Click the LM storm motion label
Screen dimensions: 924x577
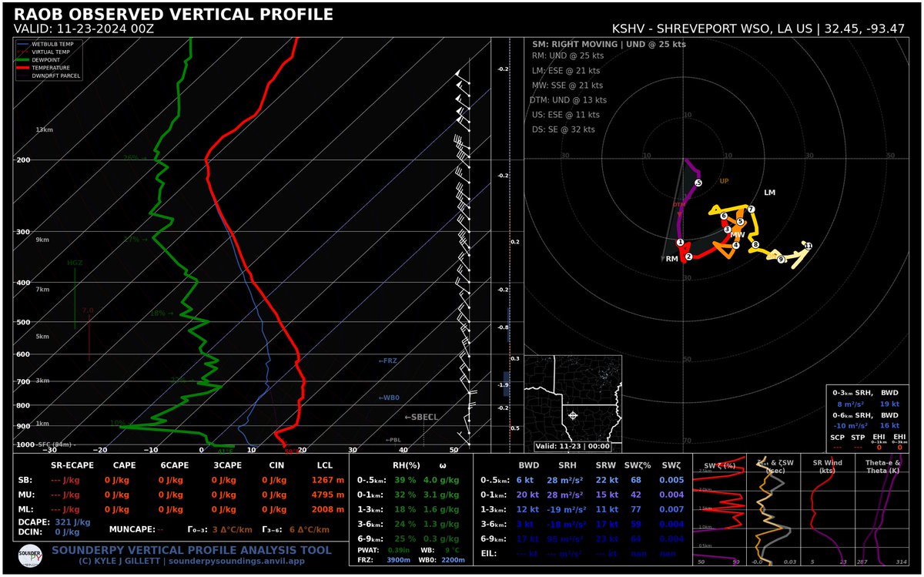(x=769, y=192)
